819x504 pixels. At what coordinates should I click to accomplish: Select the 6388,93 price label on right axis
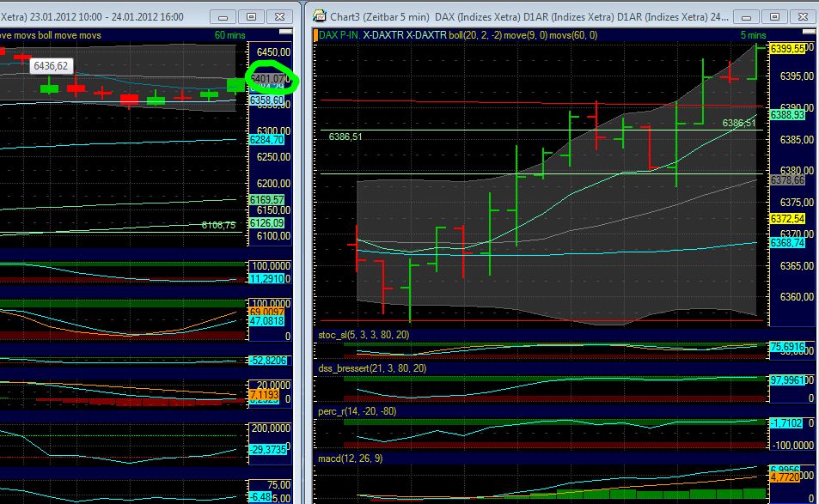[787, 112]
